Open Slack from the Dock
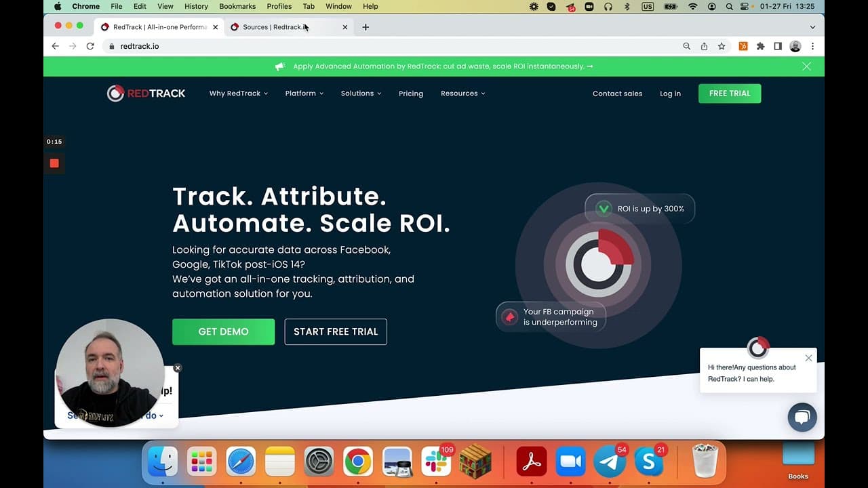 click(436, 462)
